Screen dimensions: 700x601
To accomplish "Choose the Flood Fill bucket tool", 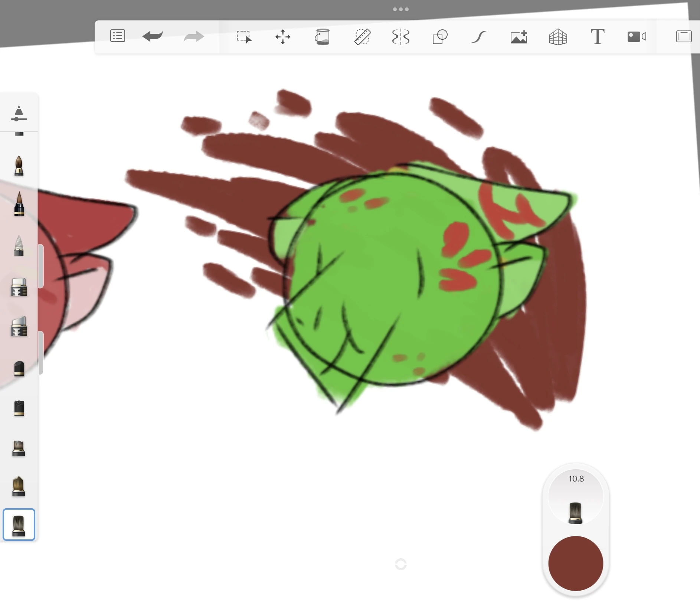I will point(322,37).
